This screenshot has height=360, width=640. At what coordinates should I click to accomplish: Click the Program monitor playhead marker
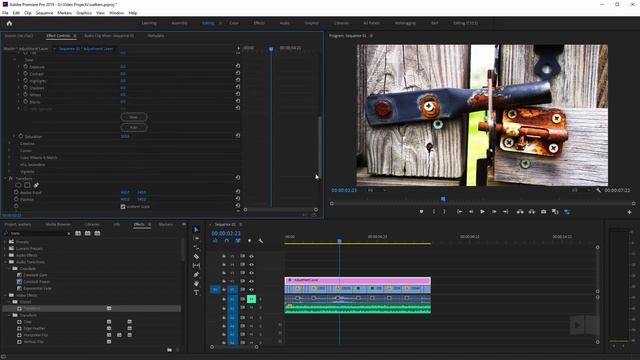click(443, 199)
